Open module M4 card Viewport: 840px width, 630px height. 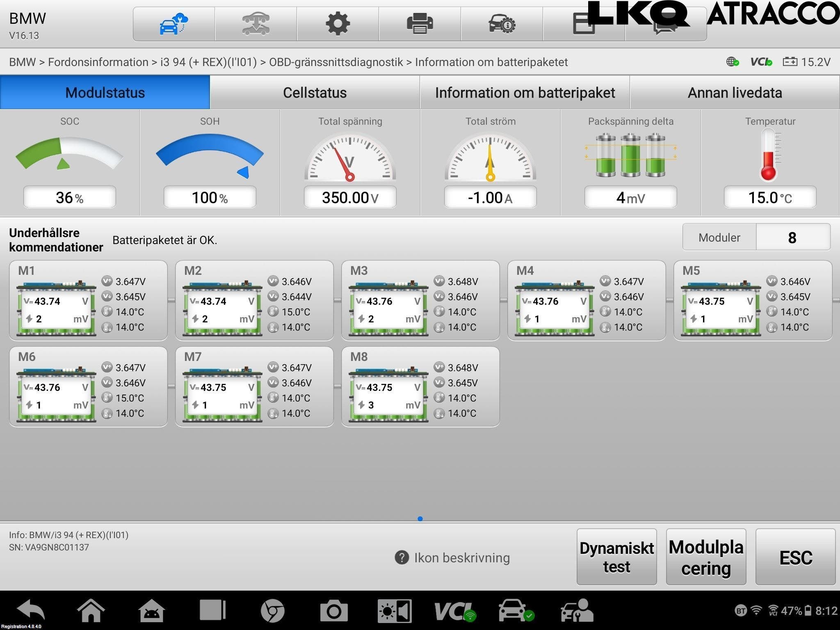point(587,301)
